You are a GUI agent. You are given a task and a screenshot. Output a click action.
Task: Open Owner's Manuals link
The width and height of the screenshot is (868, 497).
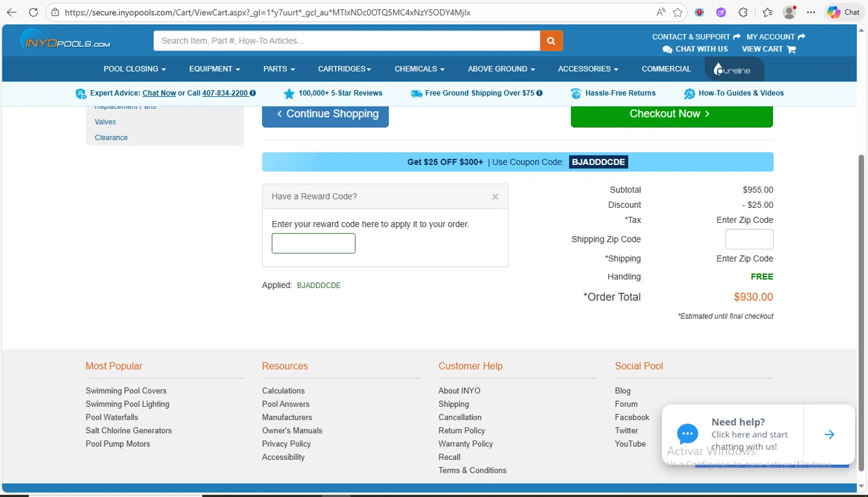pyautogui.click(x=292, y=431)
